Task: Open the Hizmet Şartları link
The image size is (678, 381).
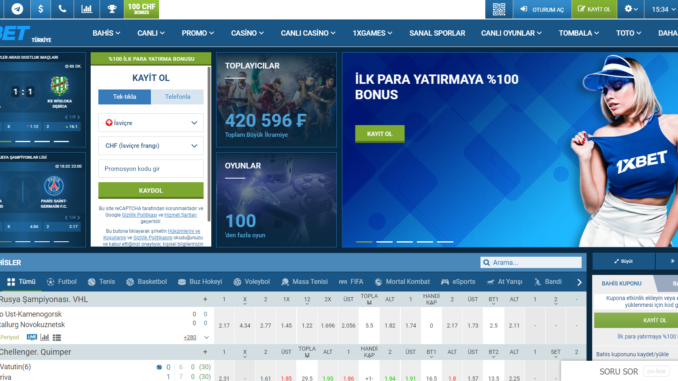Action: coord(180,215)
